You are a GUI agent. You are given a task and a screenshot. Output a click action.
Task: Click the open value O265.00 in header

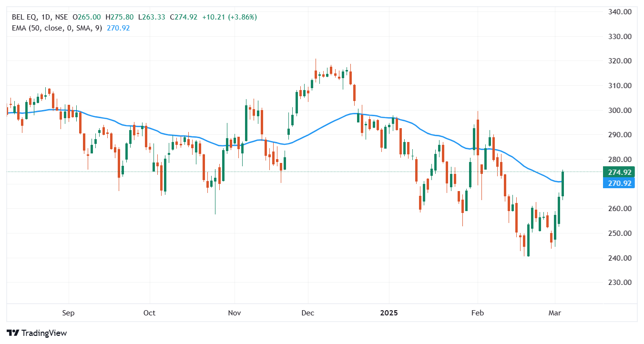pos(86,17)
